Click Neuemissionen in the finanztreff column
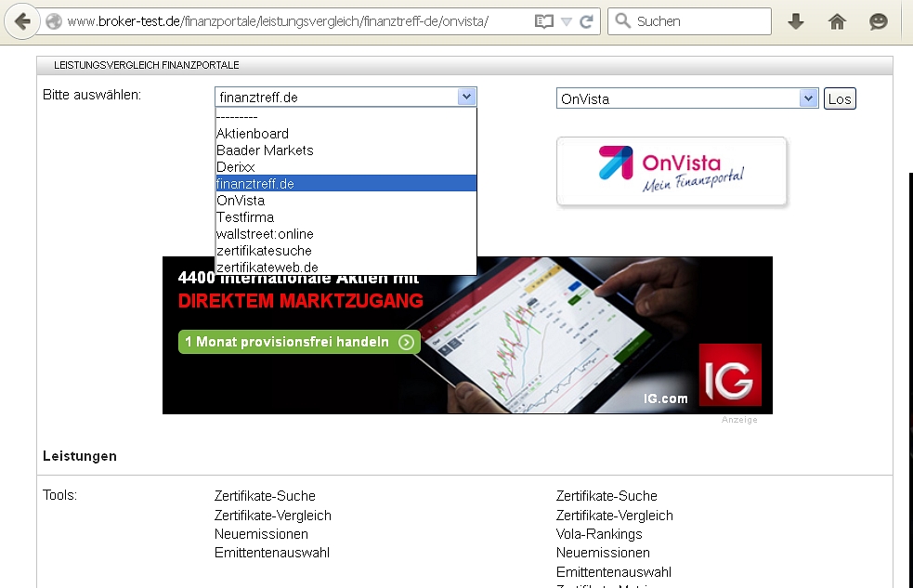 pyautogui.click(x=261, y=534)
